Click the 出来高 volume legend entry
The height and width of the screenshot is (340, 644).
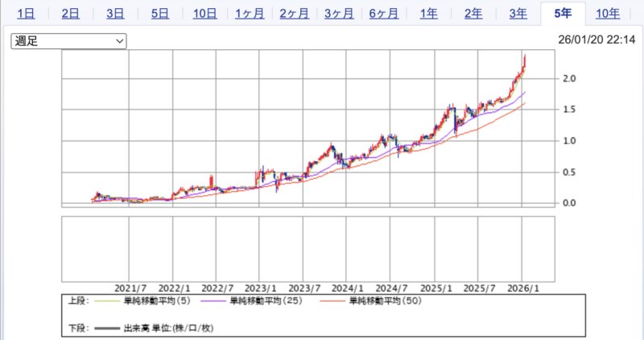click(x=153, y=328)
